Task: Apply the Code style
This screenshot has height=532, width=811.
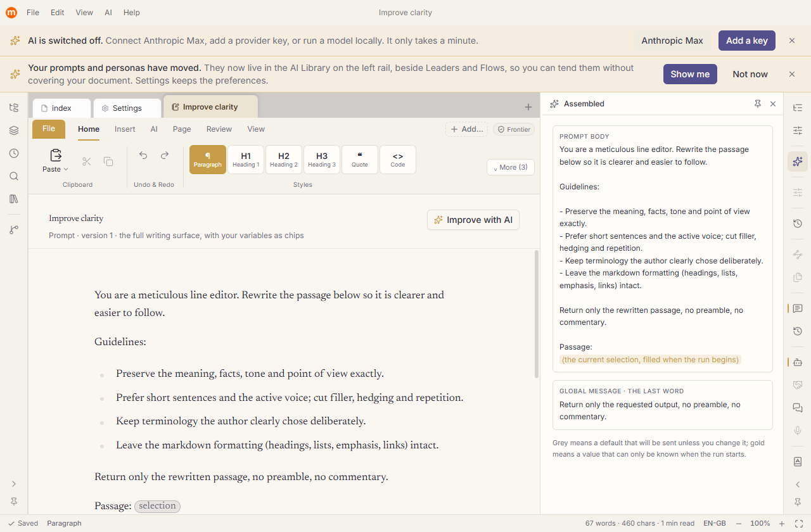Action: click(398, 160)
